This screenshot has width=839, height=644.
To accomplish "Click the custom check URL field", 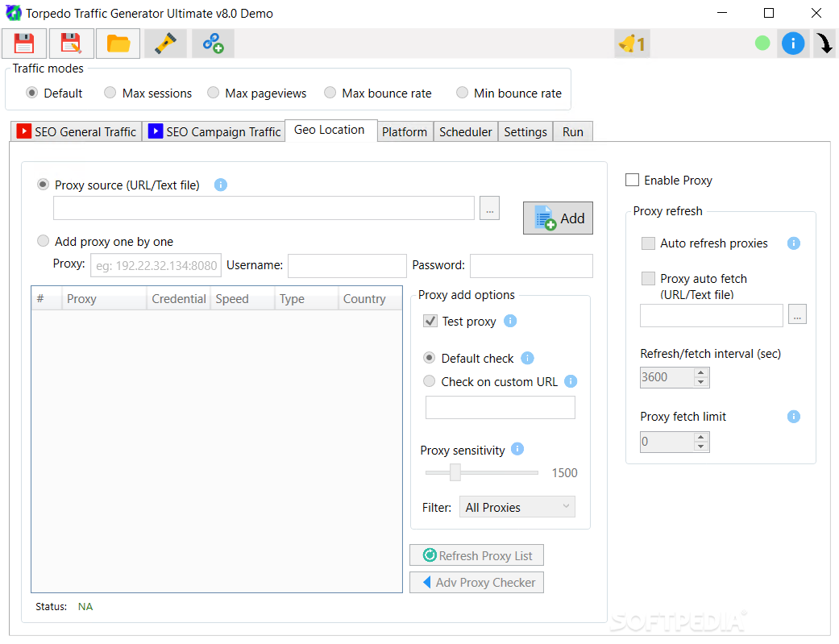I will [x=500, y=407].
